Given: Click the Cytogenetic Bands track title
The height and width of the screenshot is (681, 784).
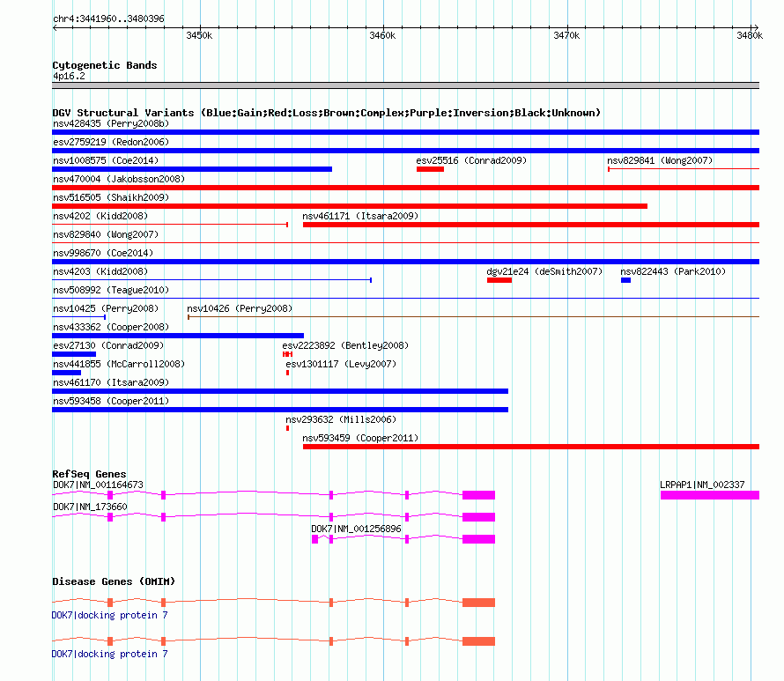Looking at the screenshot, I should point(105,65).
